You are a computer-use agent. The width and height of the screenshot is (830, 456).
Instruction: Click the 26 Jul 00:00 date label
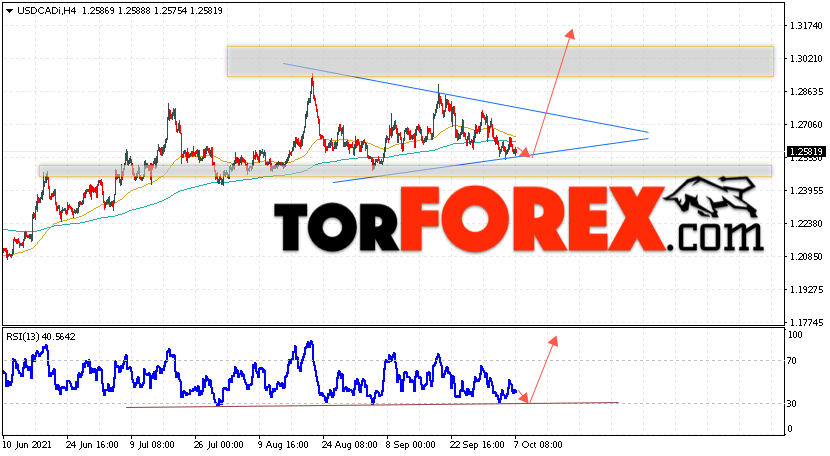pyautogui.click(x=219, y=444)
